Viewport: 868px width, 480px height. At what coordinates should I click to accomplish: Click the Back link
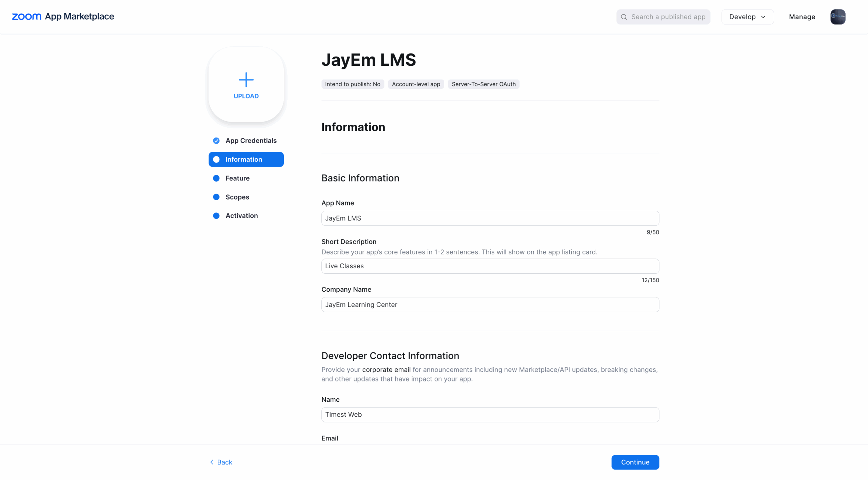[221, 462]
